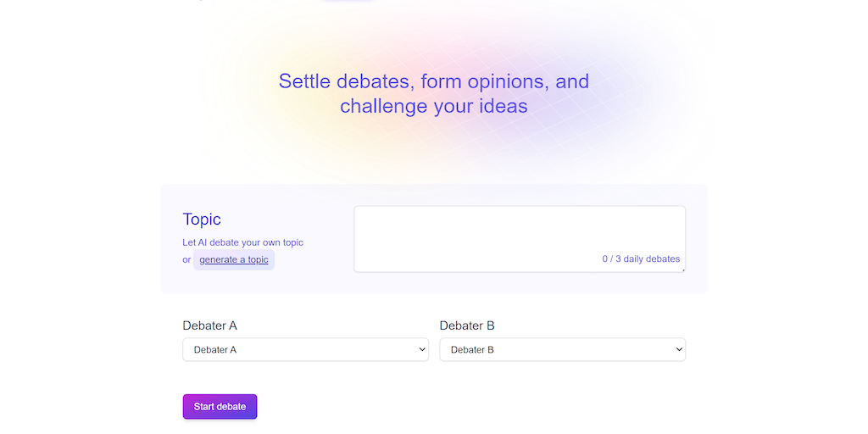Click the "0 / 3 daily debates" counter
Image resolution: width=868 pixels, height=434 pixels.
click(641, 259)
